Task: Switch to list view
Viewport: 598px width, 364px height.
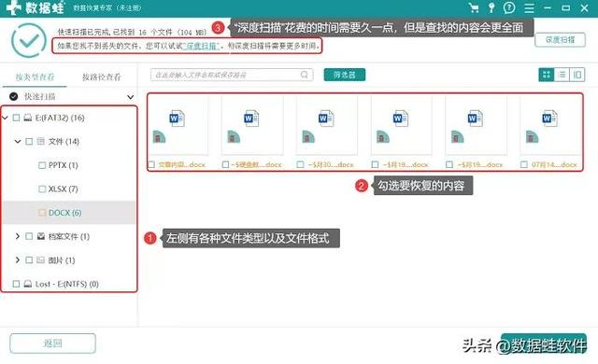Action: [x=562, y=75]
